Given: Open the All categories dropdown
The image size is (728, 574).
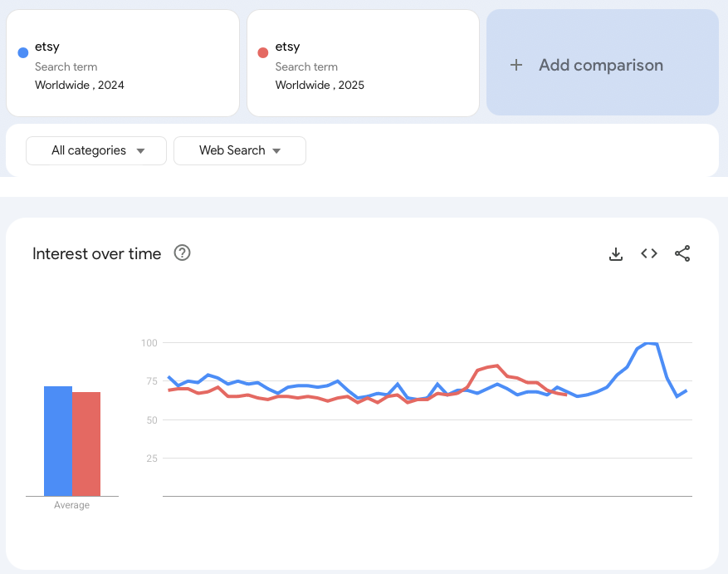Looking at the screenshot, I should [x=96, y=150].
